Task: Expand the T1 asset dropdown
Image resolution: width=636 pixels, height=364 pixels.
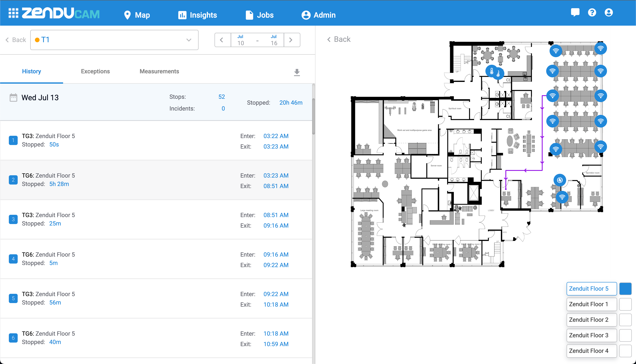Action: 189,40
